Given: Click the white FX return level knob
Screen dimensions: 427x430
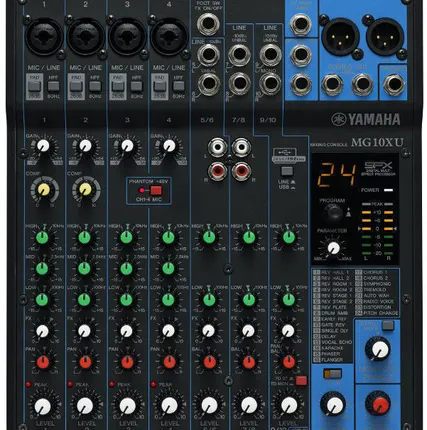Looking at the screenshot, I should click(334, 405).
